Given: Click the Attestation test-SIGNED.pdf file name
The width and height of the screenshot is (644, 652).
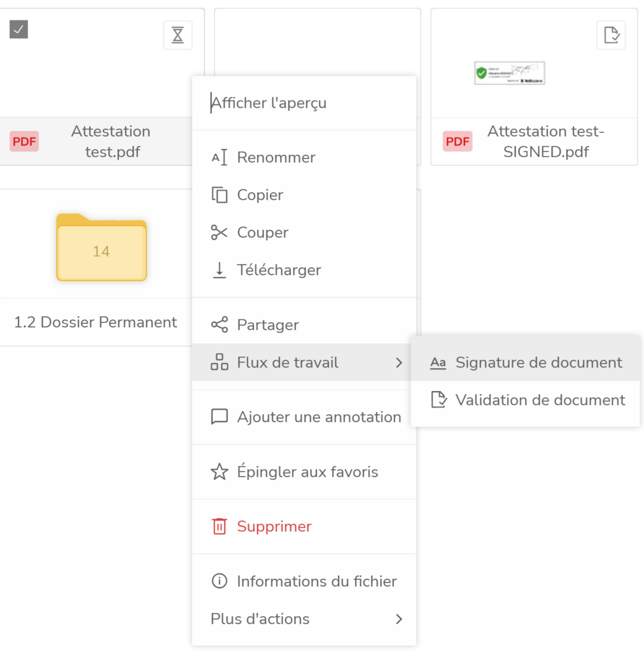Looking at the screenshot, I should (545, 141).
